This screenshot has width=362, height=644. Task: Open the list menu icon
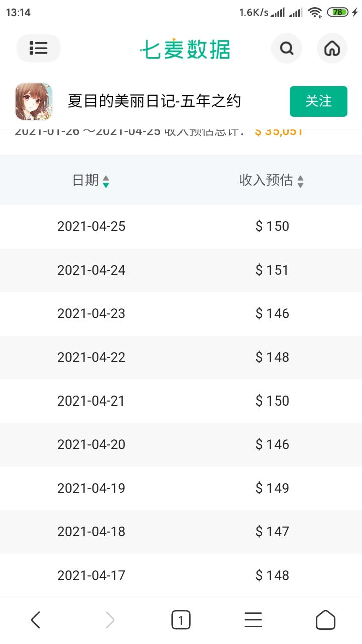[39, 48]
